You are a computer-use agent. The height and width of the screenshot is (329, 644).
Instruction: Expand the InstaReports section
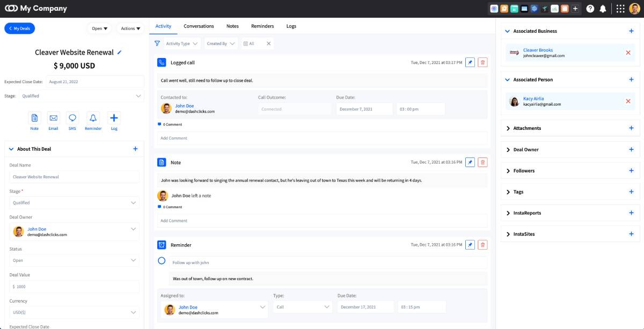508,213
